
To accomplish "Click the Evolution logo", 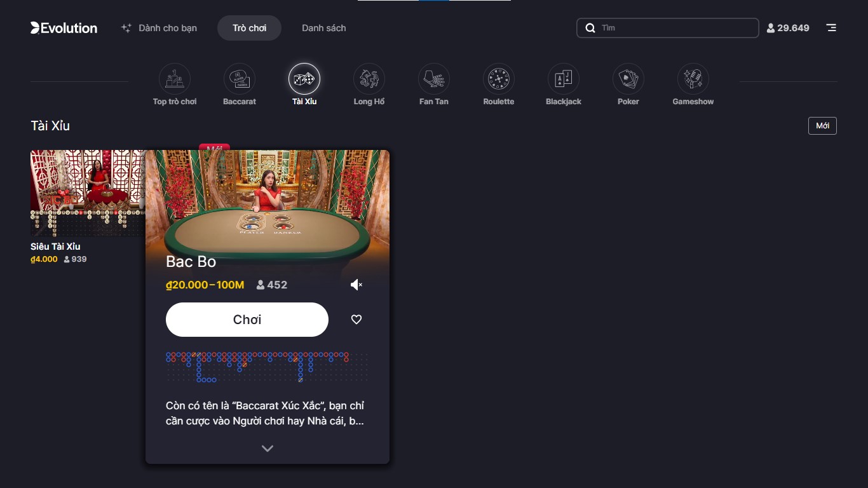I will (x=64, y=28).
